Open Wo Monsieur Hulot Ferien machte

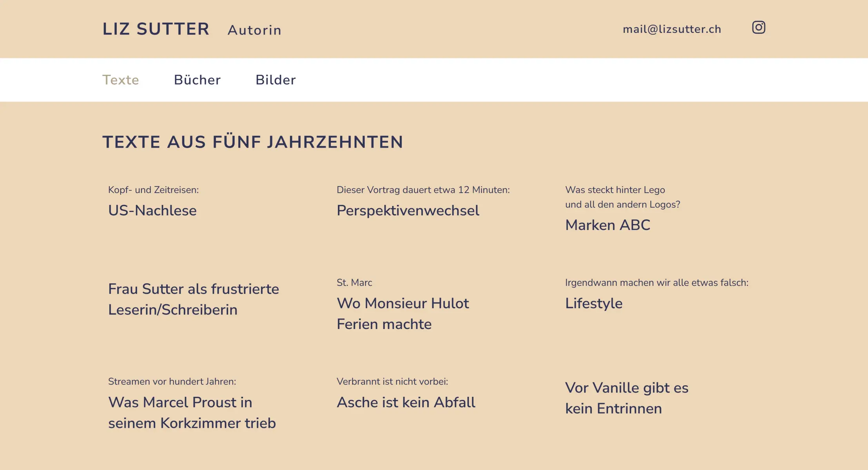(x=402, y=313)
